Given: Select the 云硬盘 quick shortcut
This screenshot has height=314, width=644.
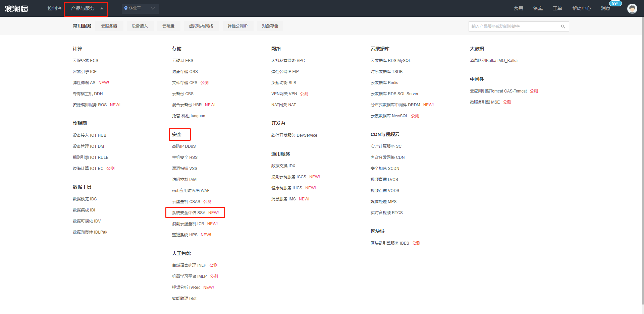Looking at the screenshot, I should click(168, 26).
